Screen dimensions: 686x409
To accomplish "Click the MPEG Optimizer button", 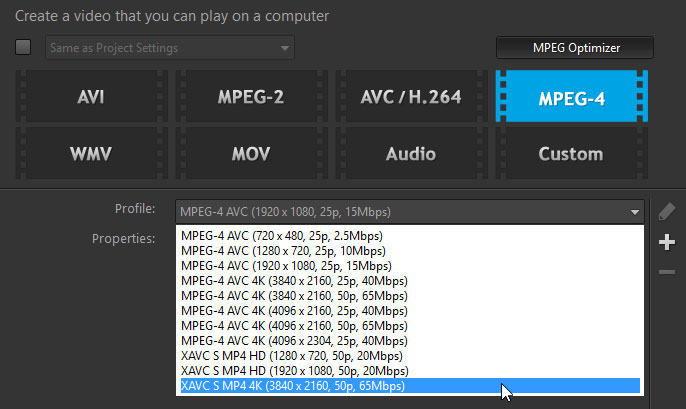I will (x=575, y=47).
